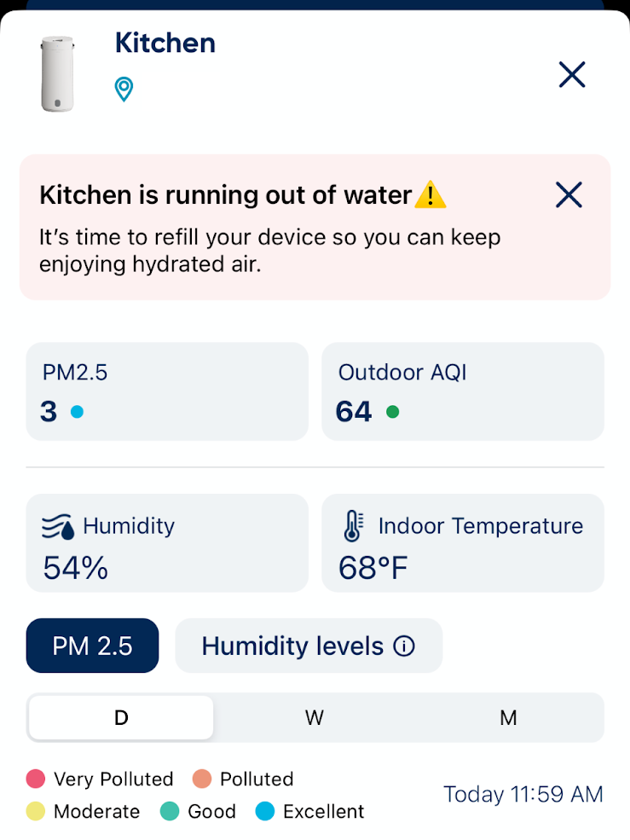Click the green dot next to Outdoor AQI value

click(x=394, y=410)
